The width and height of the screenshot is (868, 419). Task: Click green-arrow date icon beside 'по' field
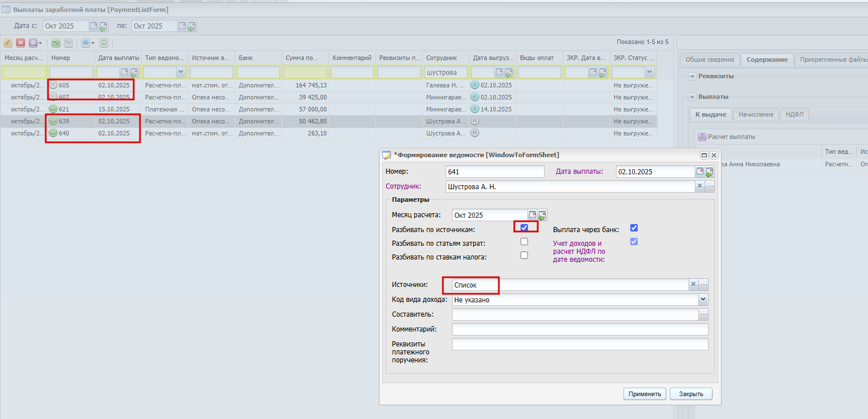[192, 26]
